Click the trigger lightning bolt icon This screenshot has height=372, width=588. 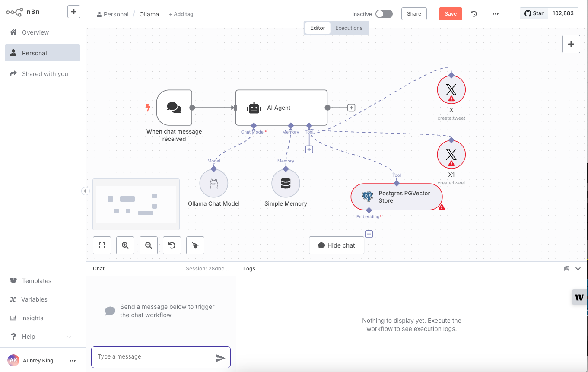coord(148,108)
